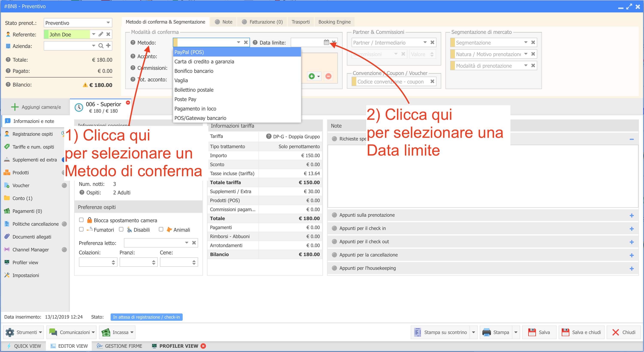Open the Voucher section
The image size is (644, 352).
(x=21, y=185)
